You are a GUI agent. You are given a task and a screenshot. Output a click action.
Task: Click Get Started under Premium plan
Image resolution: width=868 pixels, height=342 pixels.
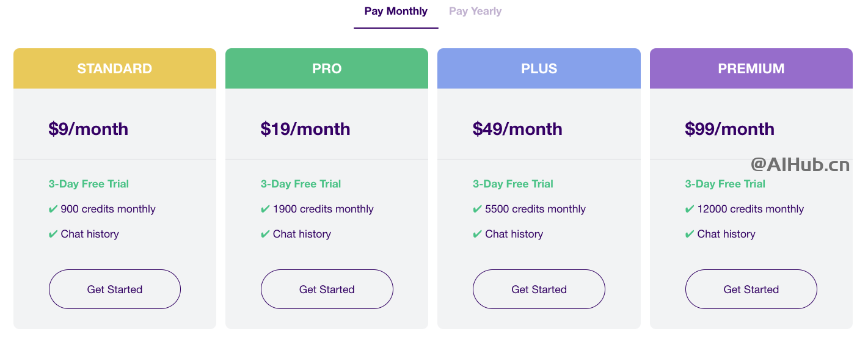click(751, 289)
